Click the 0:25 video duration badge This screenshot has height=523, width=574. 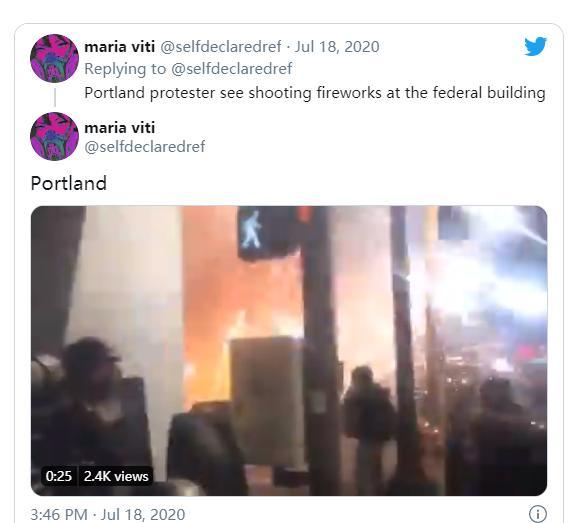59,476
